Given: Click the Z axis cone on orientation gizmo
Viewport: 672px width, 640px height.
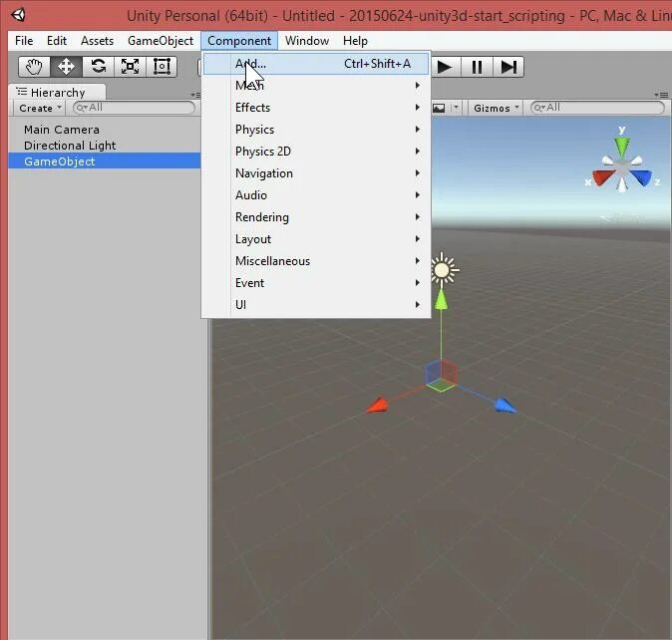Looking at the screenshot, I should click(641, 177).
